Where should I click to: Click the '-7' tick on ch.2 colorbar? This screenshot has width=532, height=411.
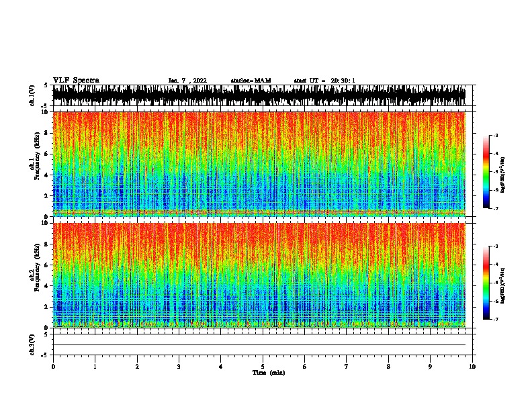(x=496, y=320)
